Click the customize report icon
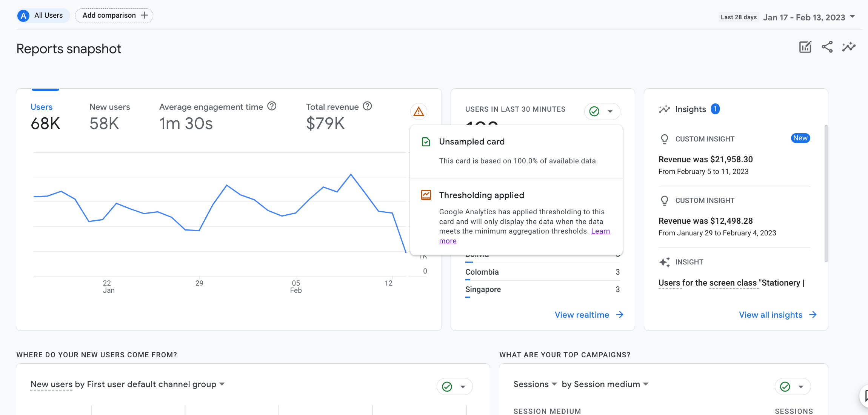The image size is (868, 415). pyautogui.click(x=805, y=47)
